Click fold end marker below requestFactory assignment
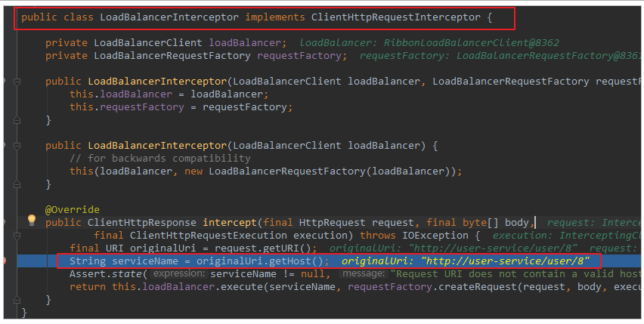 pos(17,120)
